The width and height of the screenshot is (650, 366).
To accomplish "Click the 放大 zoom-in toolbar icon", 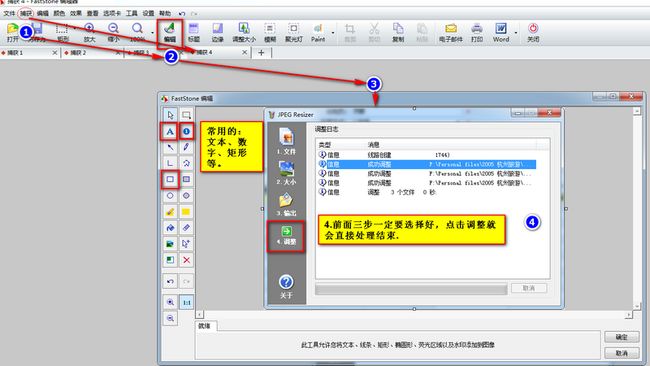I will [89, 32].
